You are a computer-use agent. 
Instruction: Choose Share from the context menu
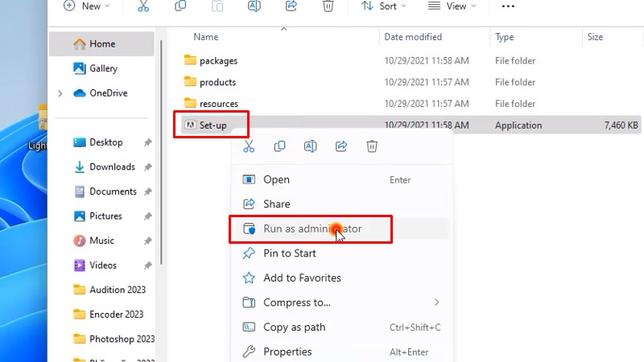coord(341,204)
